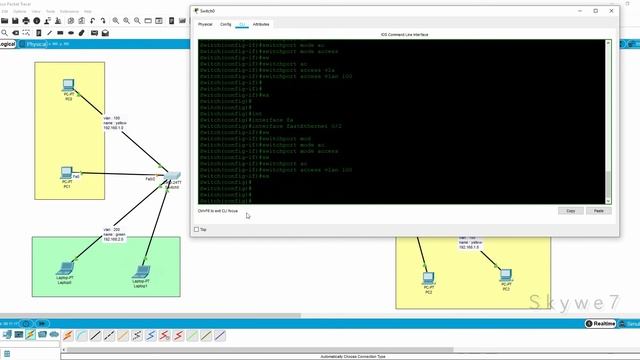Image resolution: width=640 pixels, height=360 pixels.
Task: Select the Place Note tool
Action: [x=39, y=33]
